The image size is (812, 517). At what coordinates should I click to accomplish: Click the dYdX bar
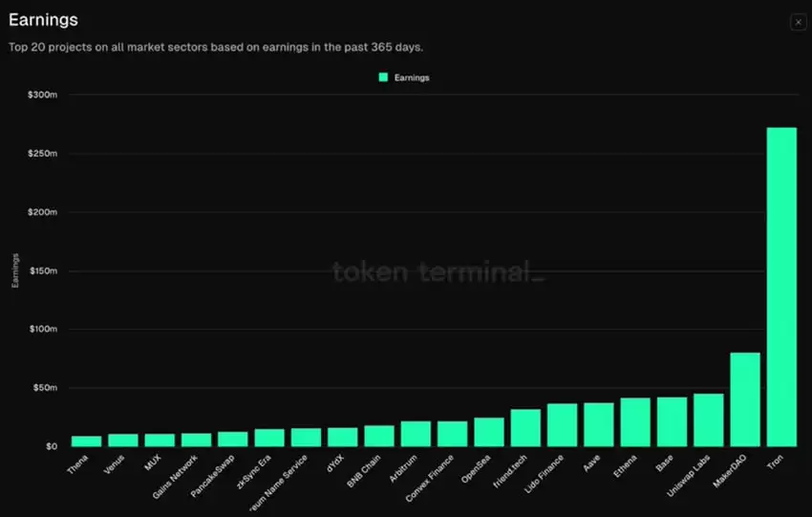342,437
